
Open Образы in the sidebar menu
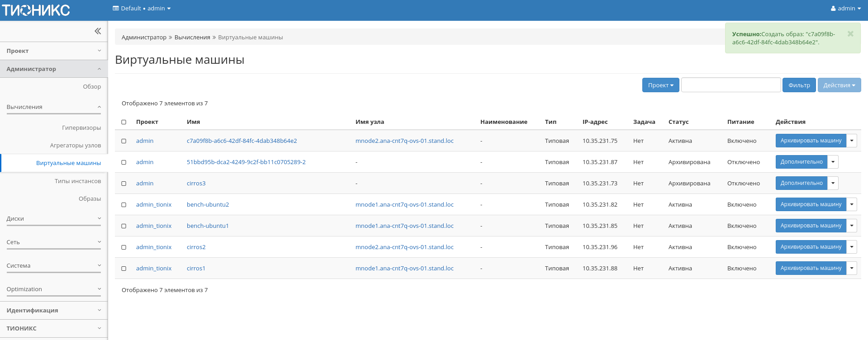click(x=90, y=199)
